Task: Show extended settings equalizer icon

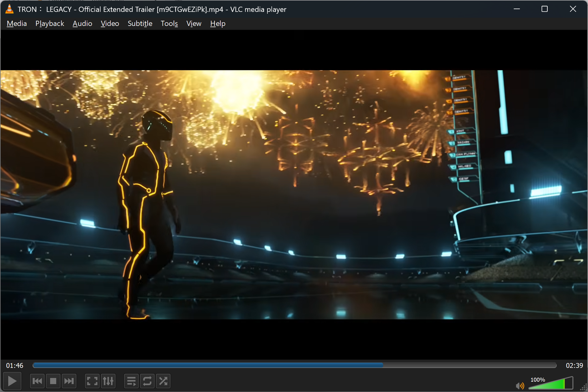Action: (x=108, y=381)
